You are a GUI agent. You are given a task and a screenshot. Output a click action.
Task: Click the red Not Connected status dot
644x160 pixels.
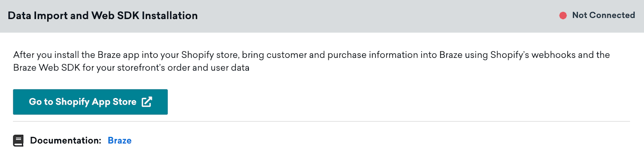click(563, 16)
